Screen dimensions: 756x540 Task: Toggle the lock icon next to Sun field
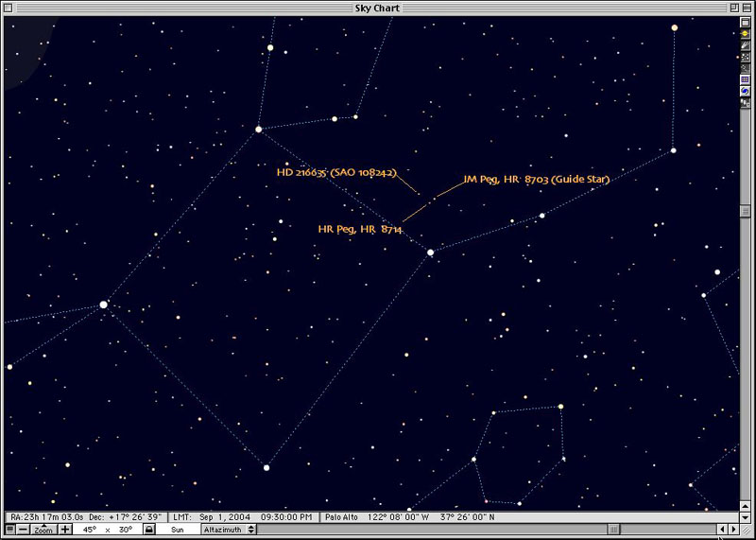click(149, 530)
